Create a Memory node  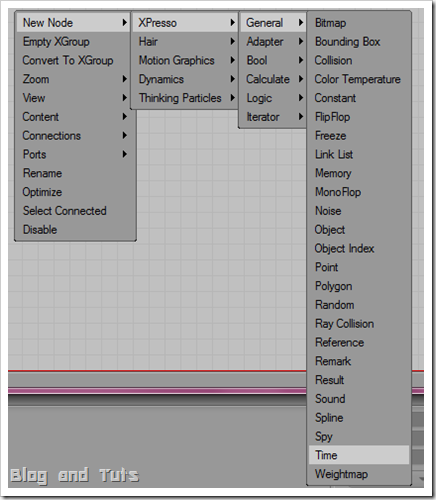pos(359,173)
